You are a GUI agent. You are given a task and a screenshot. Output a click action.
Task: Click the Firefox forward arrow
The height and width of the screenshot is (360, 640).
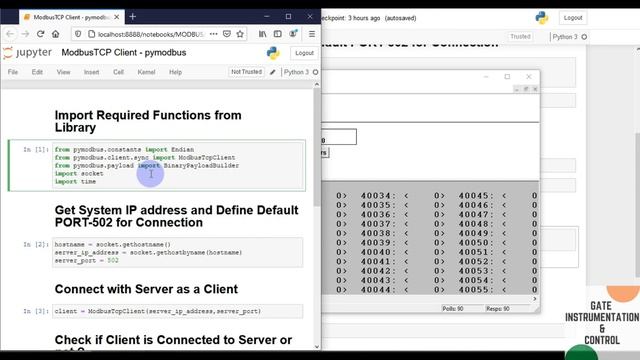pyautogui.click(x=25, y=34)
